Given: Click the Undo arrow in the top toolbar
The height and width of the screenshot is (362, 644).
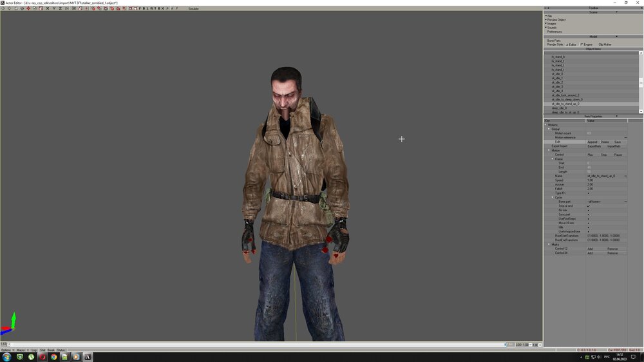Looking at the screenshot, I should pos(3,8).
